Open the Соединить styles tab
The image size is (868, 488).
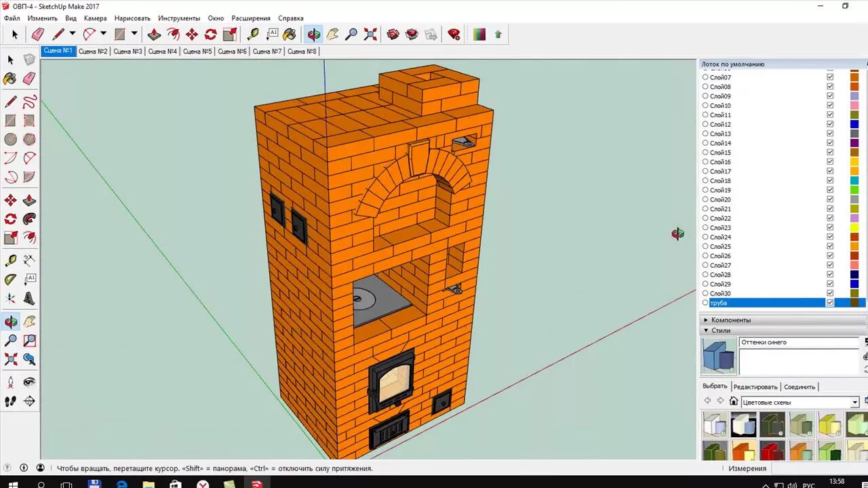(x=800, y=387)
